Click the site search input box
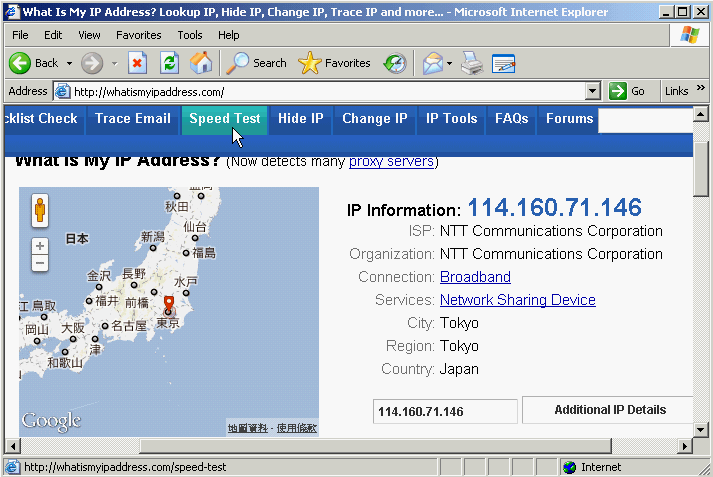713x477 pixels. coord(646,121)
